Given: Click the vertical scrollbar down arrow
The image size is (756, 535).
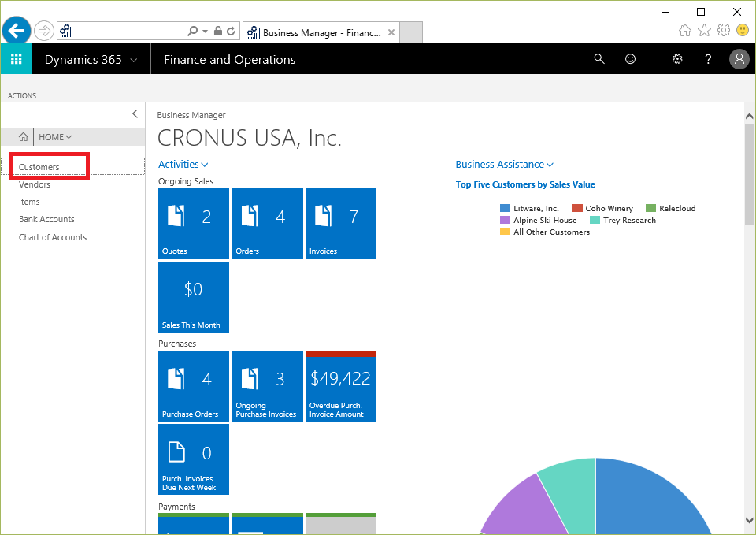Looking at the screenshot, I should (749, 520).
